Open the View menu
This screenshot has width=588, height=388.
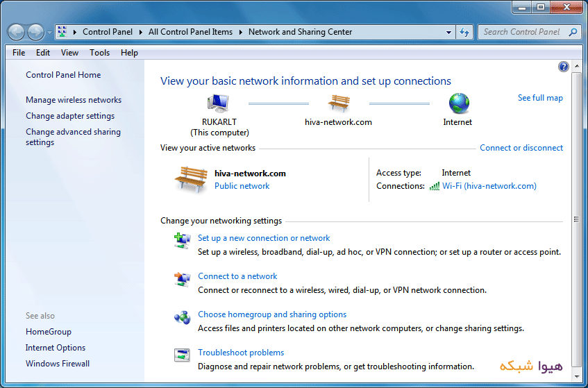pyautogui.click(x=69, y=53)
